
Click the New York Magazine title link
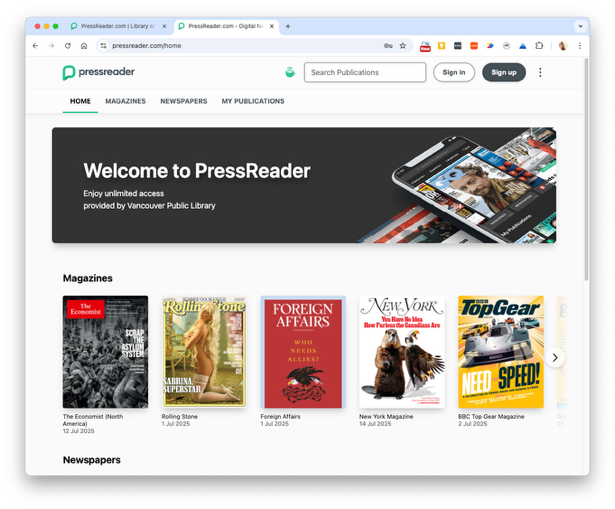click(386, 416)
